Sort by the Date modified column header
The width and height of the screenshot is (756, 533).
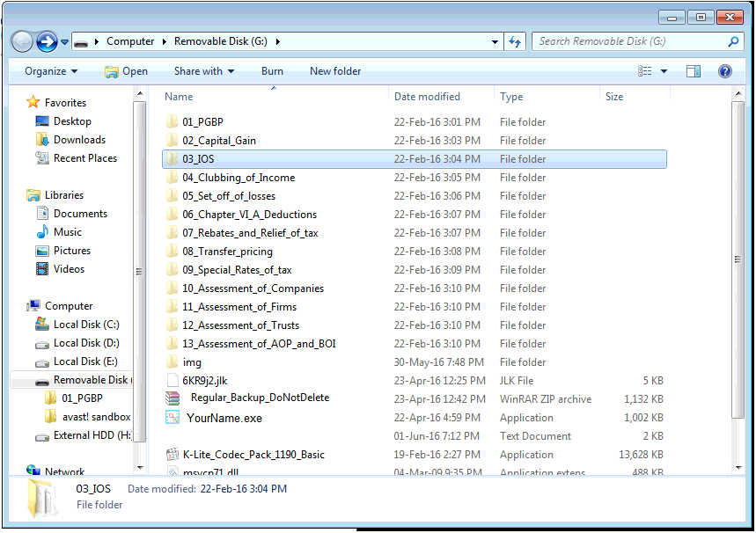coord(427,97)
